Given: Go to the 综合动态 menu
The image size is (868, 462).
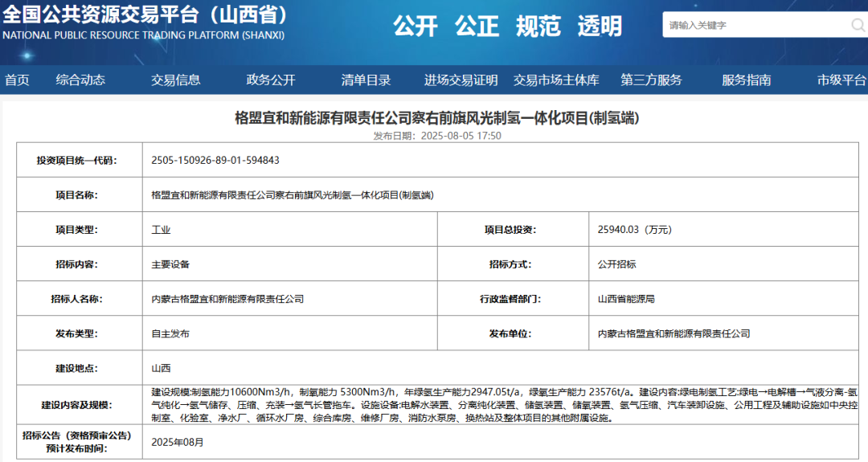Looking at the screenshot, I should coord(80,80).
